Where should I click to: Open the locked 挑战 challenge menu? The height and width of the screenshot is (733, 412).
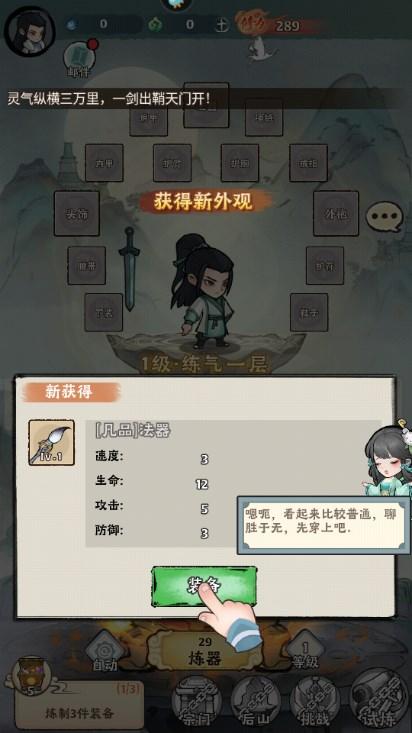pos(315,701)
